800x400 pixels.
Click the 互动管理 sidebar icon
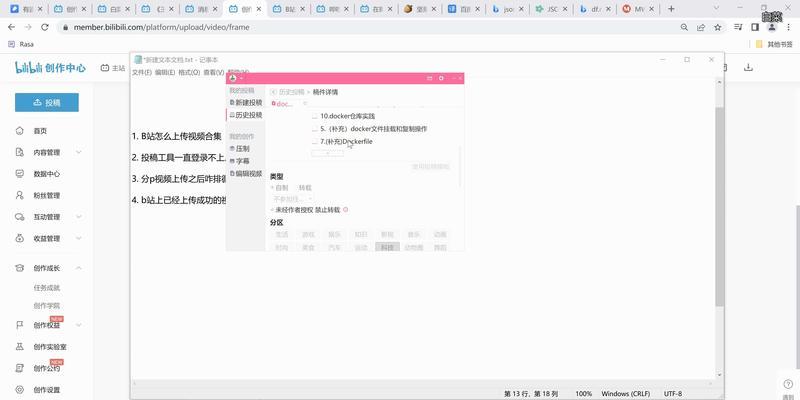point(20,217)
